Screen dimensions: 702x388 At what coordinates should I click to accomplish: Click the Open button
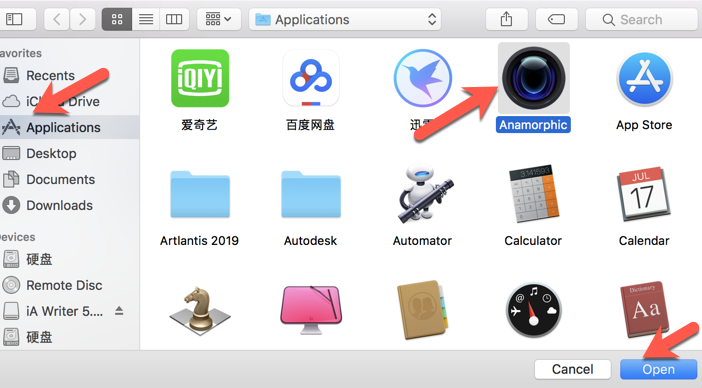pos(659,369)
